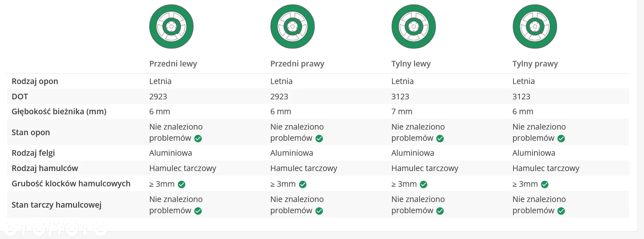Click front left tire condition checkmark
Screen dimensions: 644x239
click(198, 139)
